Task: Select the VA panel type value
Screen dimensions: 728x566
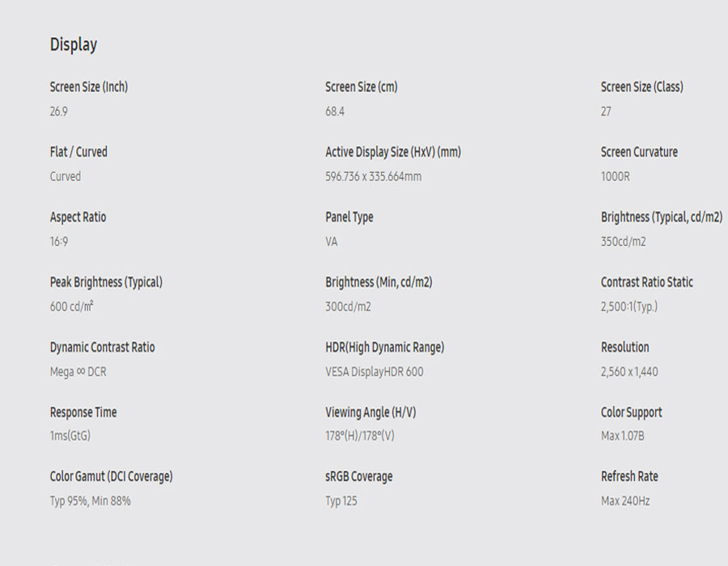Action: (x=332, y=242)
